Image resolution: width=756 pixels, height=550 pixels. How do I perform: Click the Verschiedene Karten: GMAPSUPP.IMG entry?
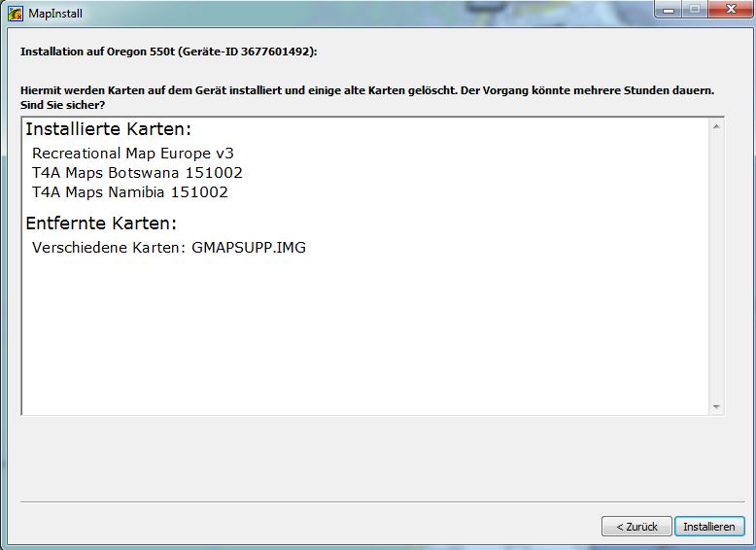pos(169,248)
